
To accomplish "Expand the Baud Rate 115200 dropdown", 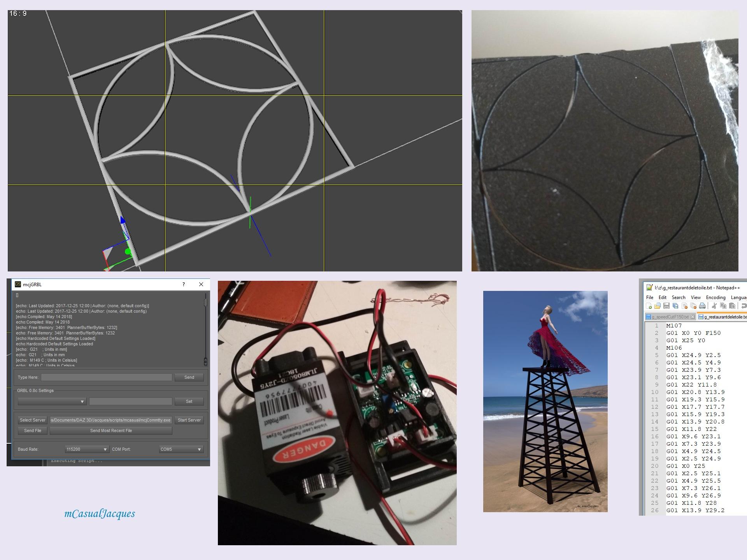I will tap(87, 449).
